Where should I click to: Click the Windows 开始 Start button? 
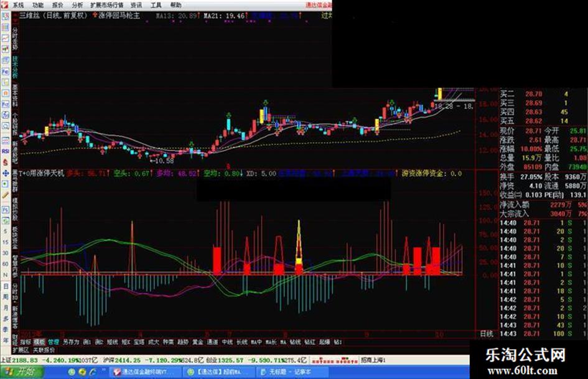tap(21, 372)
